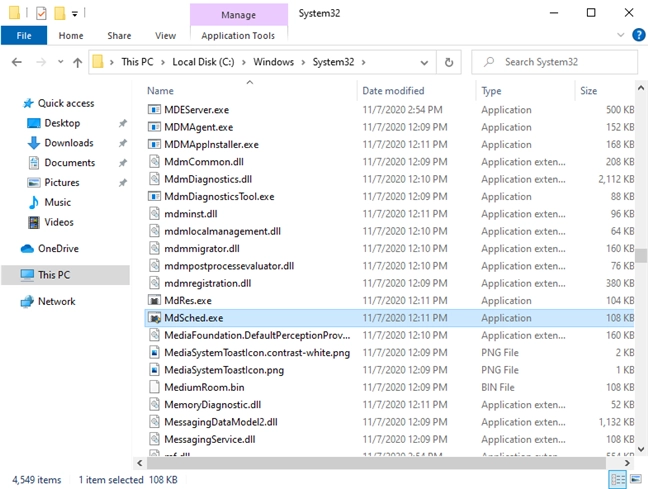Open the Application Tools tab
648x489 pixels.
[x=238, y=36]
